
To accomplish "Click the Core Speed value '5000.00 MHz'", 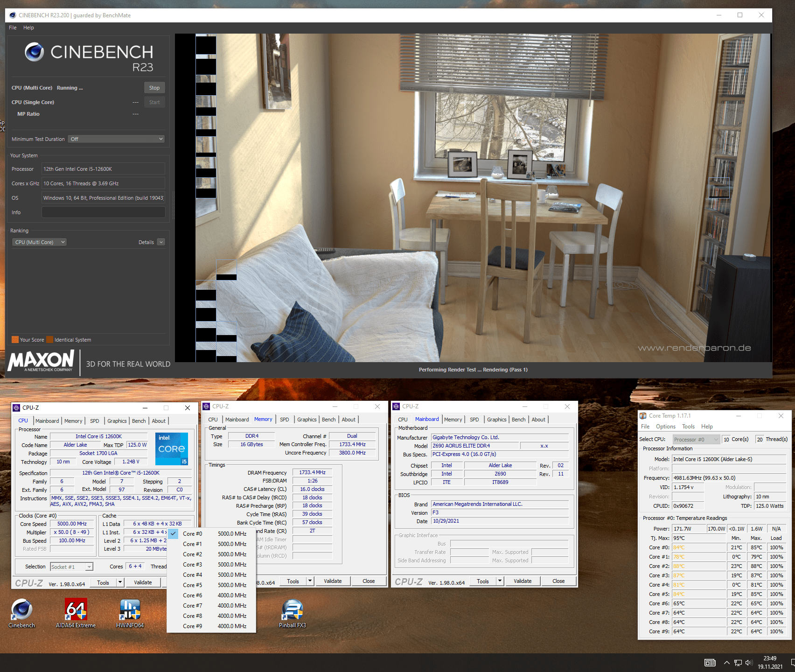I will pos(72,524).
